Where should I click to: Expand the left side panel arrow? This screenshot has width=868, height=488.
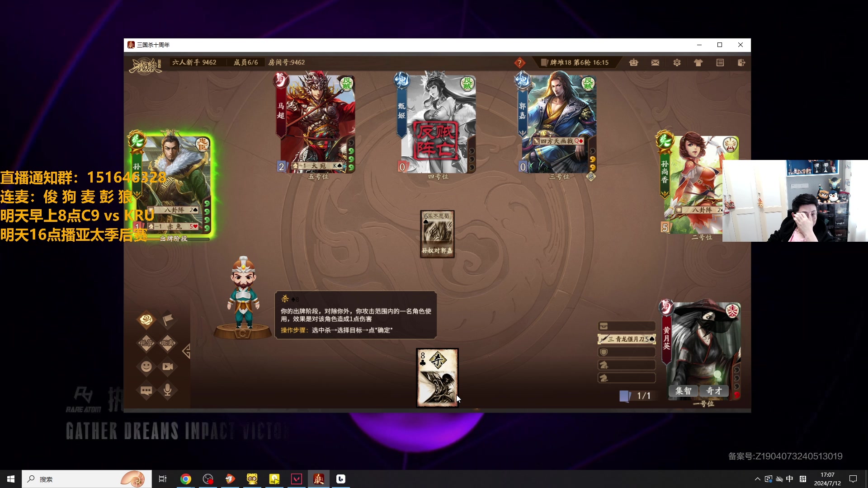coord(186,351)
